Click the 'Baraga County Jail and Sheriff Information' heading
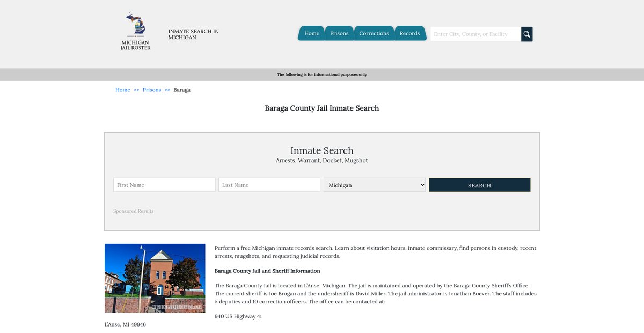The width and height of the screenshot is (644, 333). pos(267,271)
